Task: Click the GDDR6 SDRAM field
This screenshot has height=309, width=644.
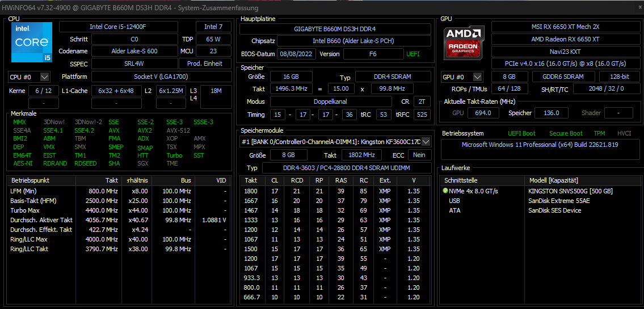Action: tap(563, 77)
